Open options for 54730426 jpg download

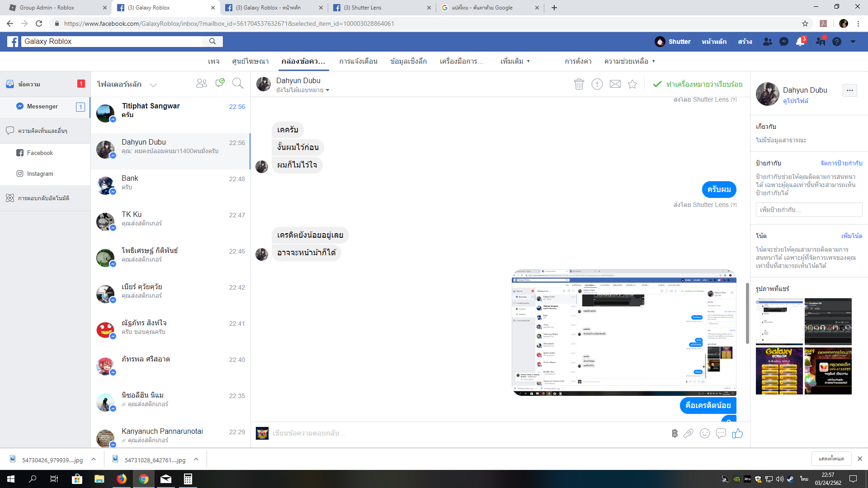94,460
